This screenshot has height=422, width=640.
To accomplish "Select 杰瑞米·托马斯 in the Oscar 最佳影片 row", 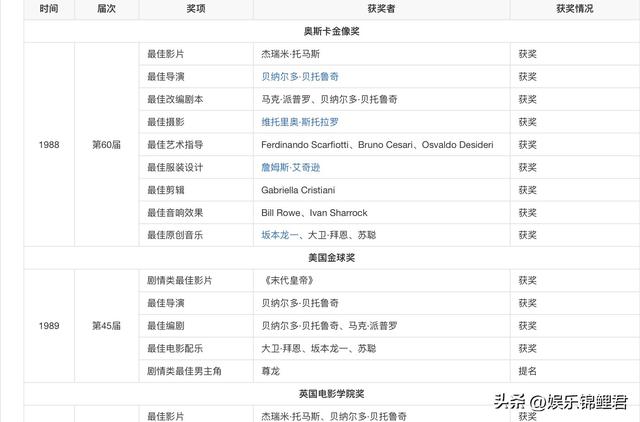I will click(291, 54).
